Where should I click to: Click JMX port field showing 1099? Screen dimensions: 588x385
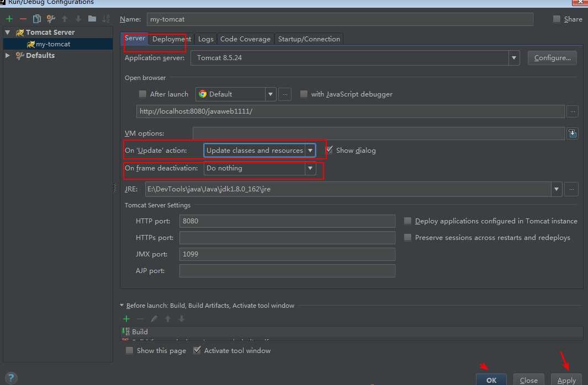(287, 254)
